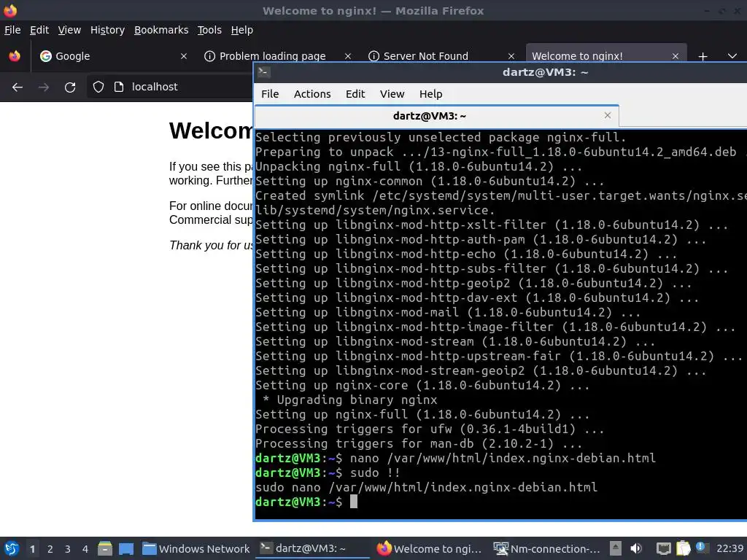This screenshot has height=560, width=747.
Task: Open the Firefox File menu
Action: pyautogui.click(x=12, y=30)
